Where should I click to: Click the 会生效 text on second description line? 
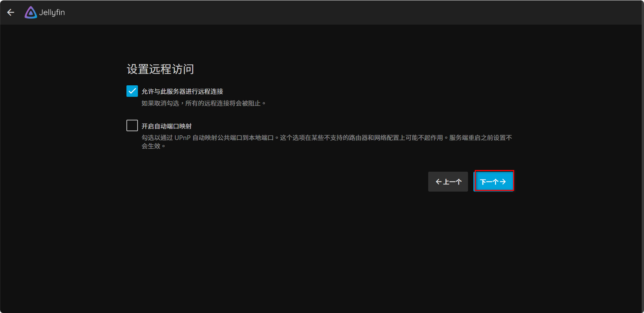[x=151, y=146]
